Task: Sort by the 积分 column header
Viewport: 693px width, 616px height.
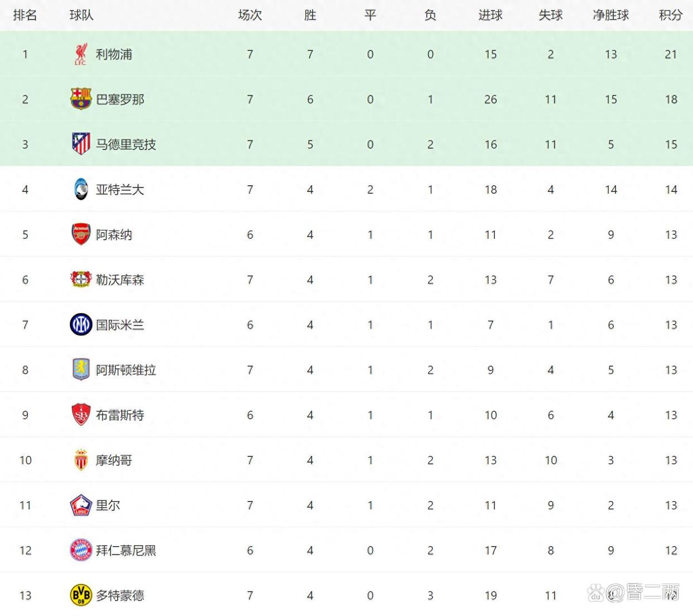Action: click(671, 15)
